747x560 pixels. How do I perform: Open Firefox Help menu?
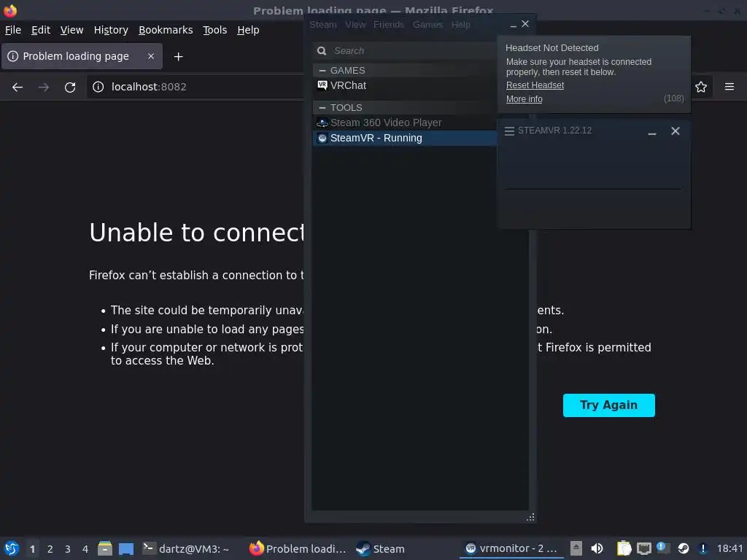pos(248,30)
